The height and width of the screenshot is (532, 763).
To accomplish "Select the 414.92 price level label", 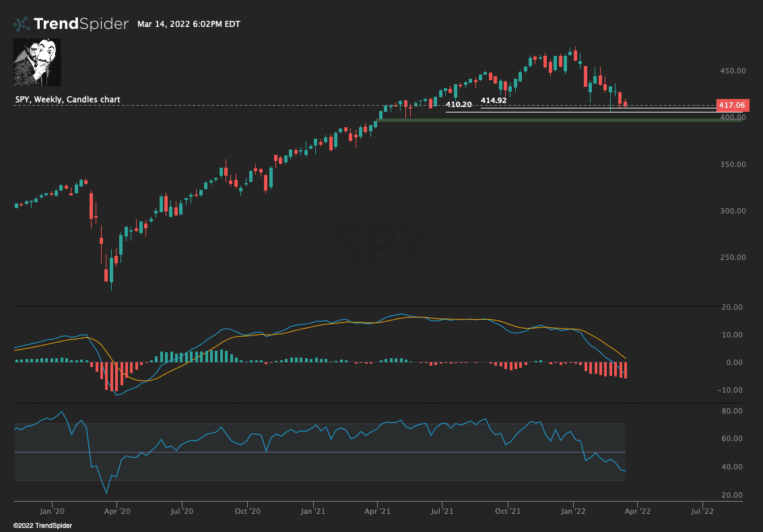I will (494, 100).
